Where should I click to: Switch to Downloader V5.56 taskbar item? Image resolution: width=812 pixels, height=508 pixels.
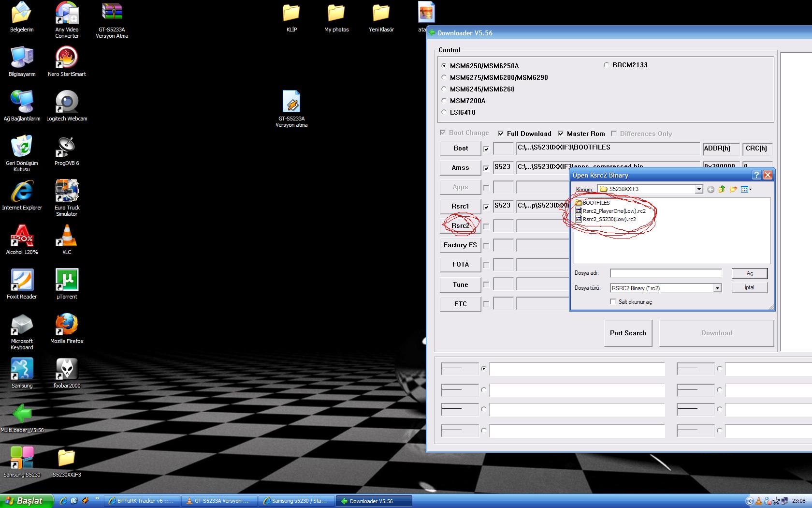[x=375, y=501]
